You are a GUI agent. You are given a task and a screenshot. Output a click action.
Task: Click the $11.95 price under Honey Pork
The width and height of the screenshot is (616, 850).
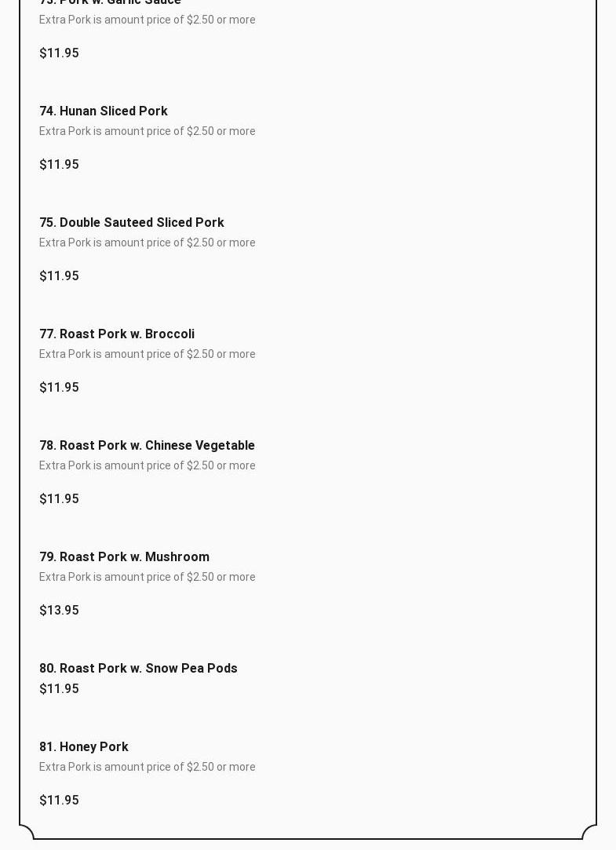coord(59,801)
